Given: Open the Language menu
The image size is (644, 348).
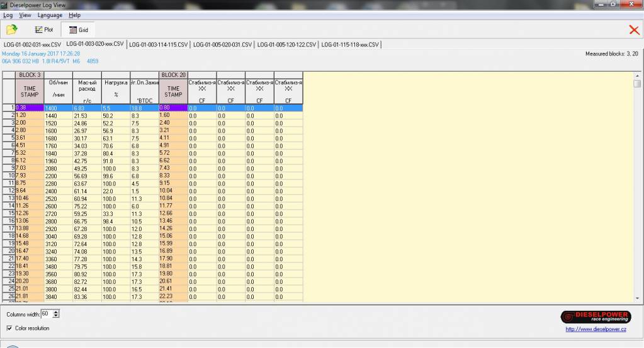Looking at the screenshot, I should point(50,15).
